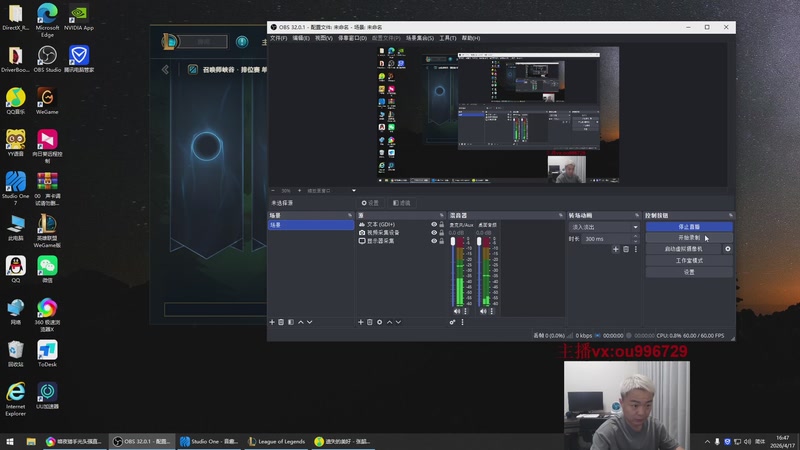Click the 启动虚拟摄像机 button

[x=684, y=249]
